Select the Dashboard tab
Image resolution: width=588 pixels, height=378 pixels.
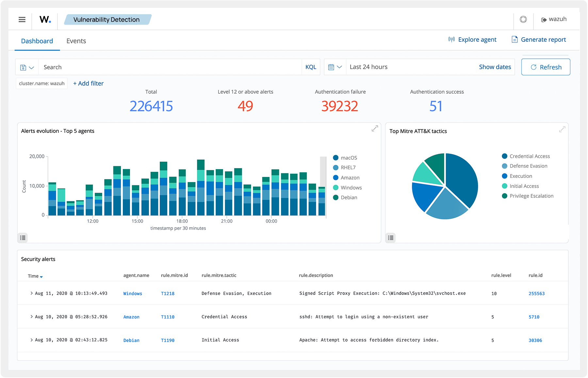click(x=37, y=41)
